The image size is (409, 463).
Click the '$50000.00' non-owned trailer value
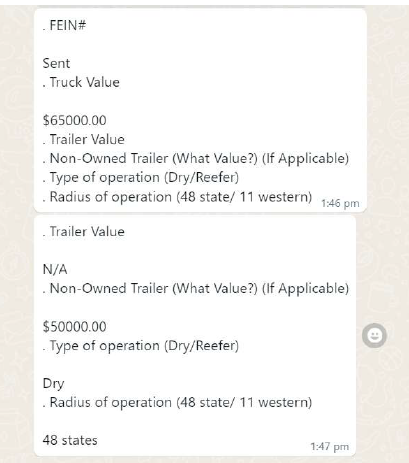click(x=74, y=326)
